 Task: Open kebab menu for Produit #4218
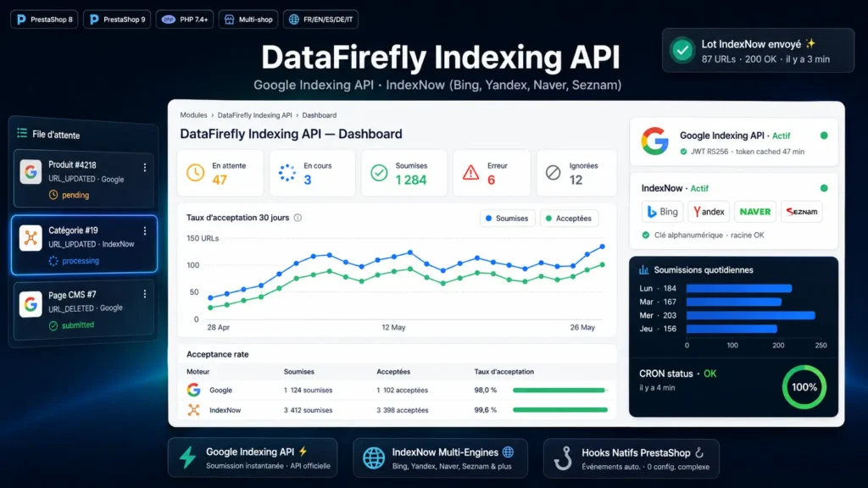(x=145, y=167)
